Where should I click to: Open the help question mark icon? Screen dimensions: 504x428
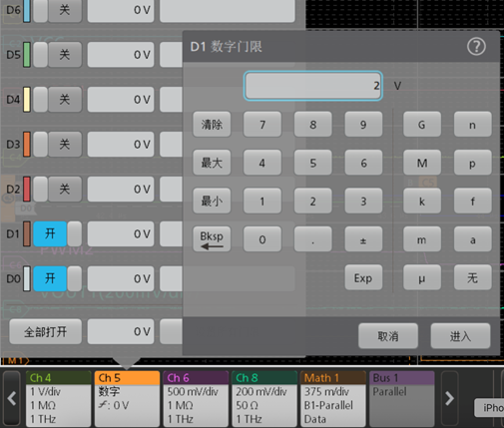[x=476, y=47]
